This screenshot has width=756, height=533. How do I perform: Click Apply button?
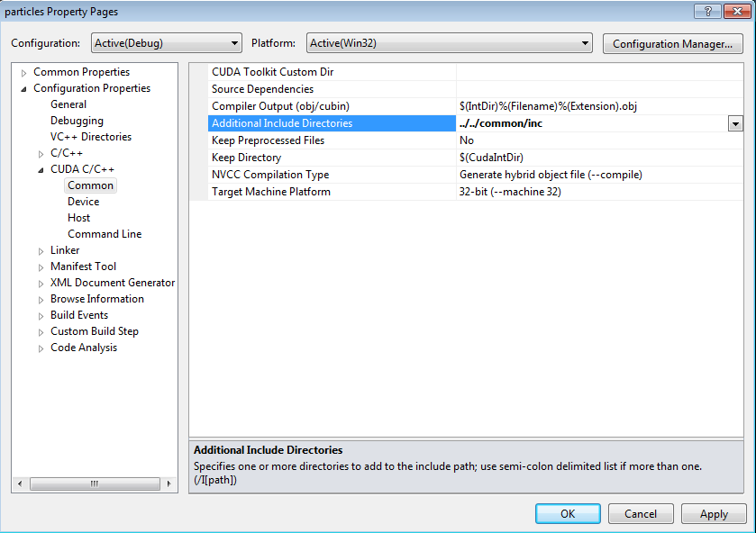[x=714, y=514]
